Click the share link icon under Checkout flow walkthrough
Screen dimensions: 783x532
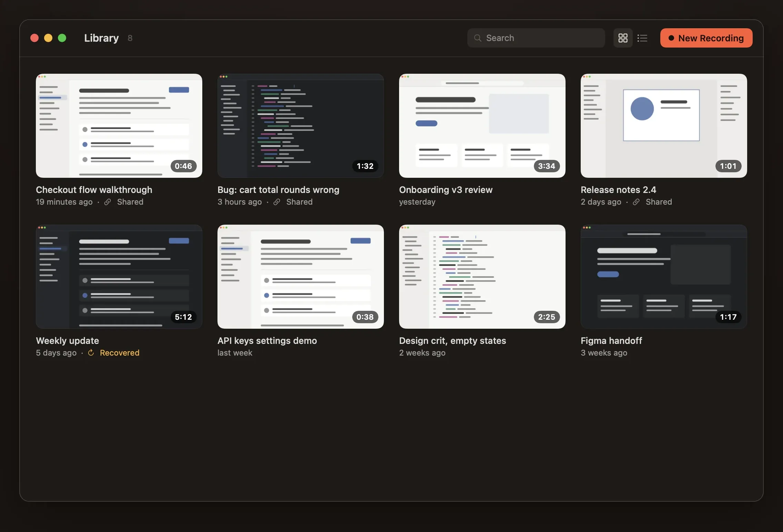(x=108, y=202)
